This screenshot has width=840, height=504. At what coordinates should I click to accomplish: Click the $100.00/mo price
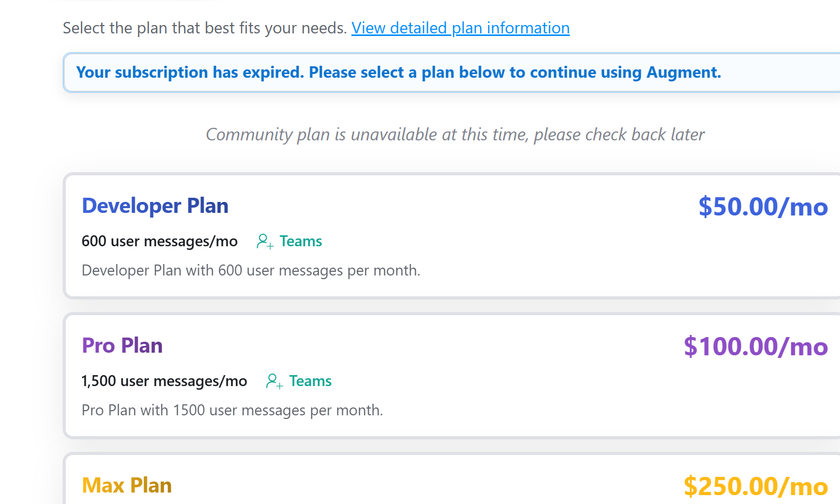(x=755, y=346)
